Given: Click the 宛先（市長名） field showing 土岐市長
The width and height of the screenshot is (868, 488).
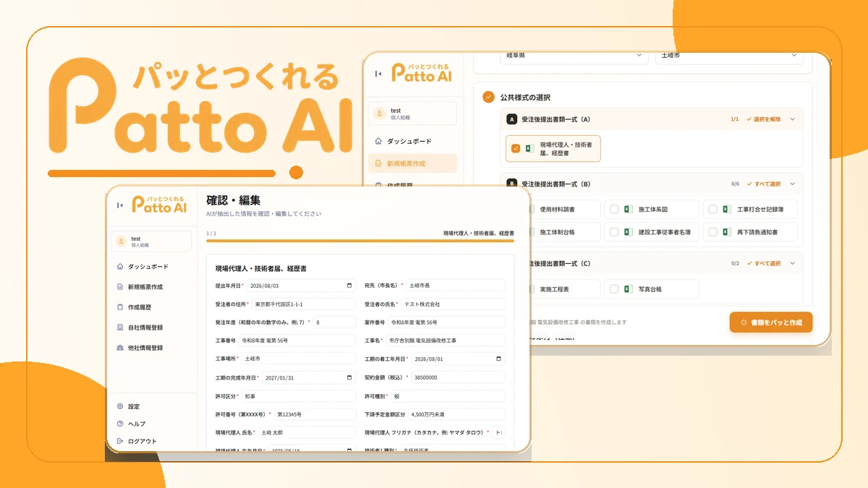Looking at the screenshot, I should point(454,286).
